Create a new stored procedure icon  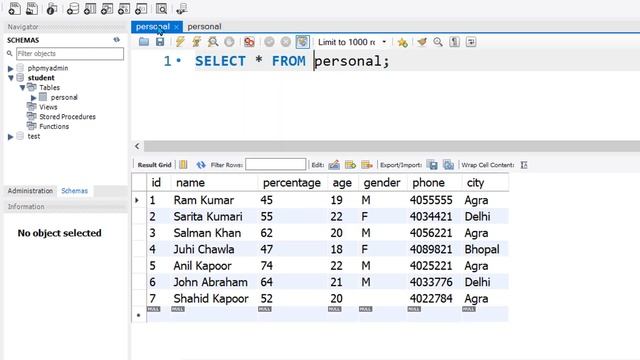pyautogui.click(x=124, y=9)
